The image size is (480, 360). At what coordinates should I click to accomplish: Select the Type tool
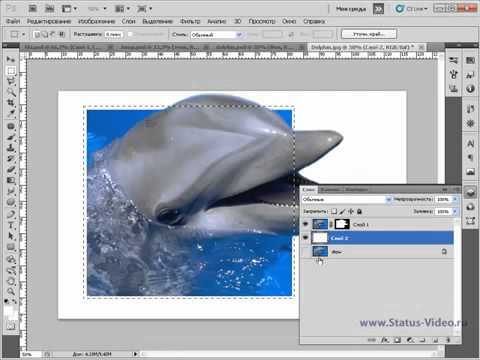[x=11, y=225]
